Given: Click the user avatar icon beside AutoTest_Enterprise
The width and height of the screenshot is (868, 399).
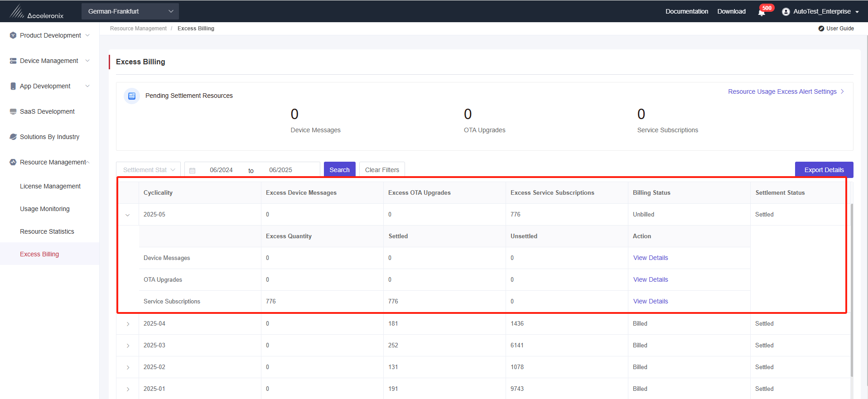Looking at the screenshot, I should tap(786, 12).
